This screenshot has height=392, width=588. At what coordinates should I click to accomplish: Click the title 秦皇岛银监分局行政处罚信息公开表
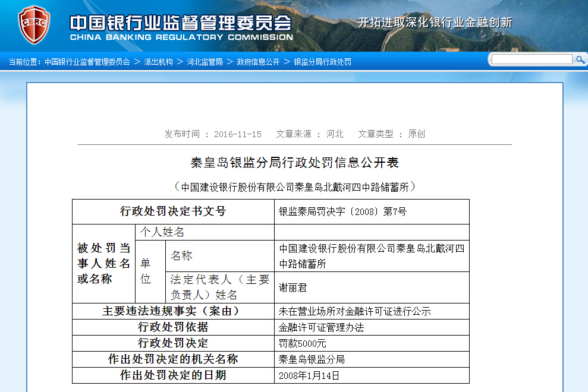coord(295,163)
